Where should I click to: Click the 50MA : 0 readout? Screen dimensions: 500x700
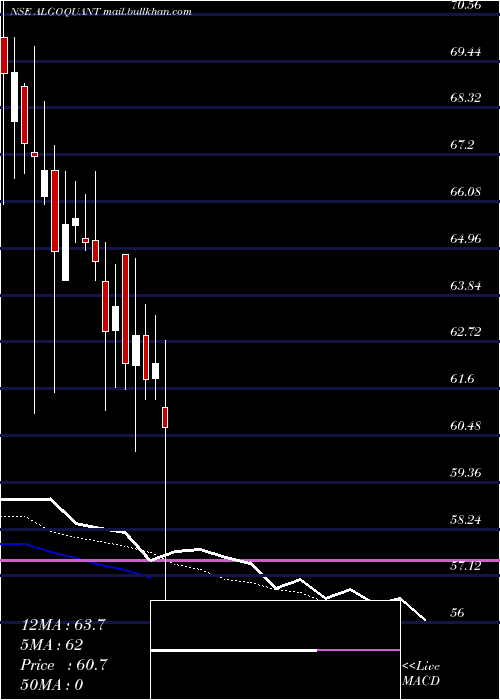pos(52,685)
